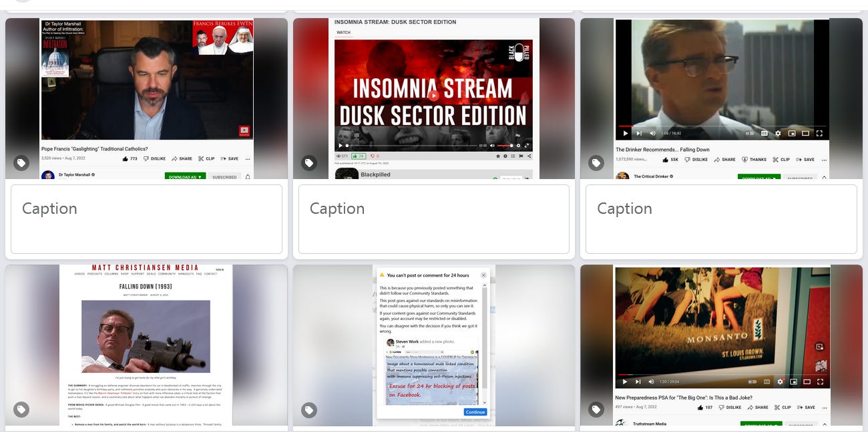This screenshot has height=439, width=868.
Task: Click SAVE under Pope Francis Gaslighting video
Action: click(x=229, y=159)
